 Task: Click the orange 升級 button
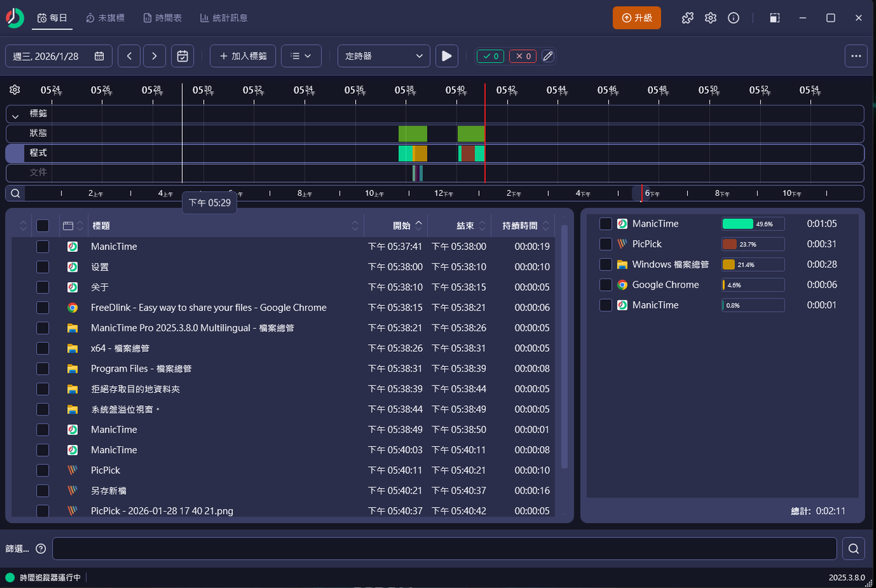click(x=636, y=18)
